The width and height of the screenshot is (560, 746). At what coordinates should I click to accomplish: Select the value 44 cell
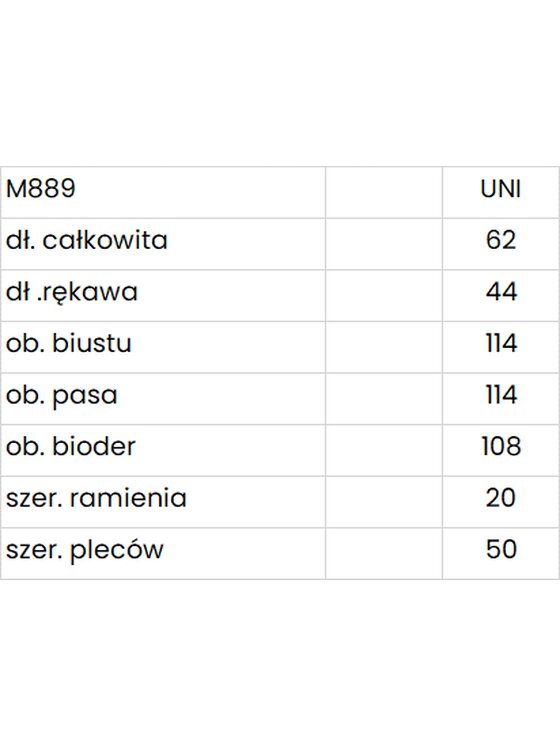point(501,295)
